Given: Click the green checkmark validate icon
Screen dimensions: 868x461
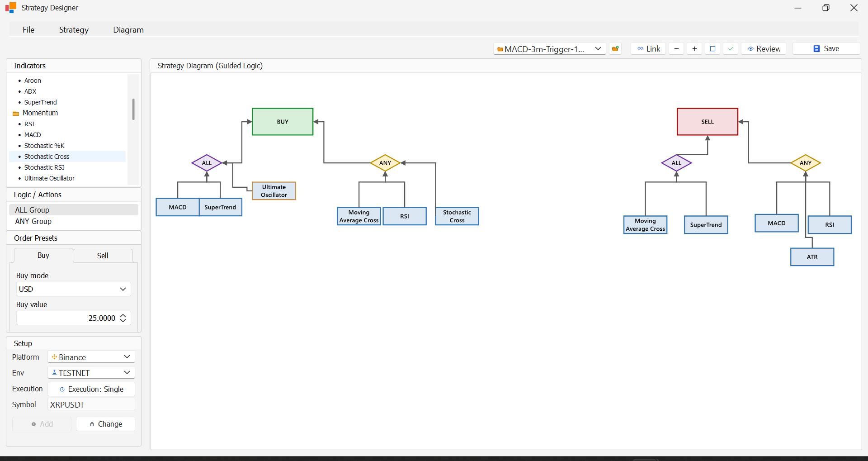Looking at the screenshot, I should coord(731,49).
